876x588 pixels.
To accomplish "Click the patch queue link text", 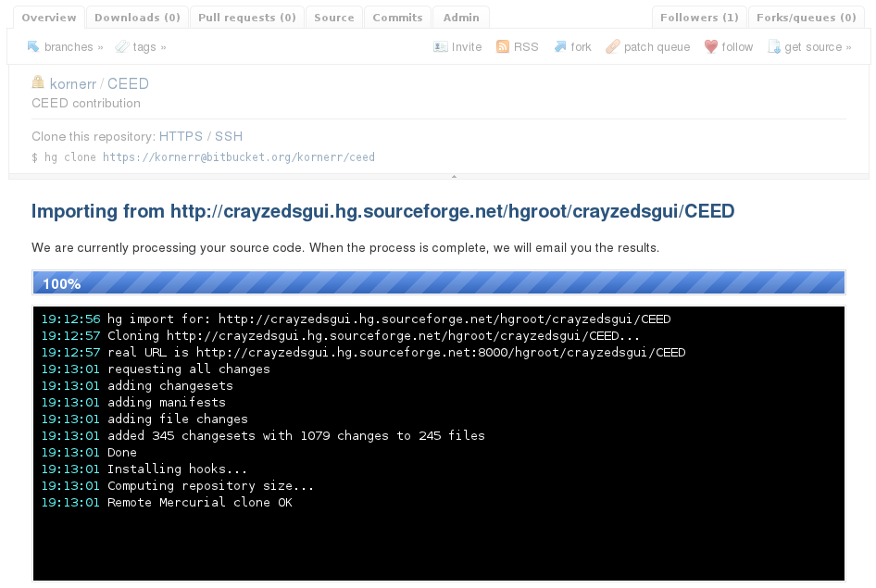I will click(x=657, y=47).
